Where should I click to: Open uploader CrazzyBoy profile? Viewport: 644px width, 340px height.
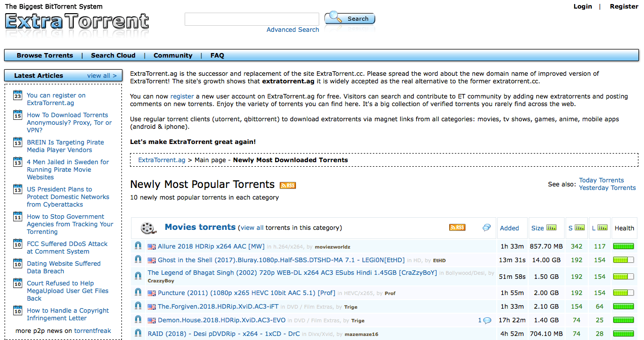coord(161,281)
